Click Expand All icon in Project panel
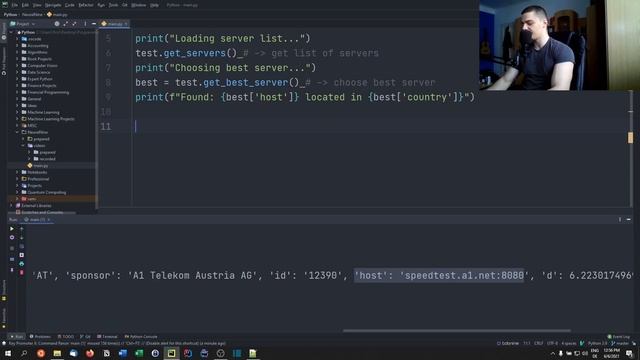This screenshot has width=640, height=360. [66, 24]
